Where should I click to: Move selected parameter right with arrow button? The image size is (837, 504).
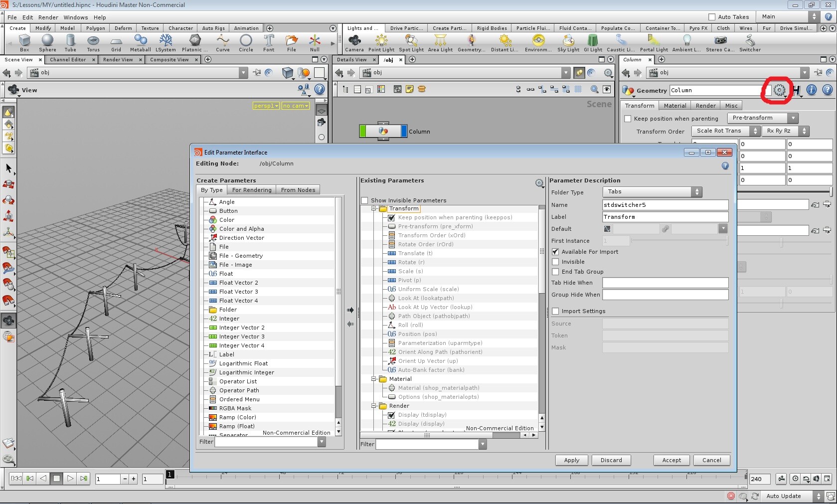350,310
